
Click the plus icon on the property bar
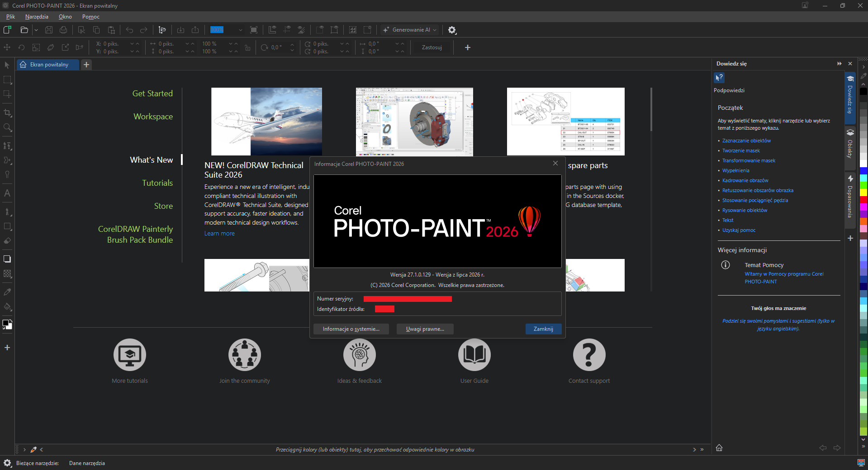click(x=468, y=47)
